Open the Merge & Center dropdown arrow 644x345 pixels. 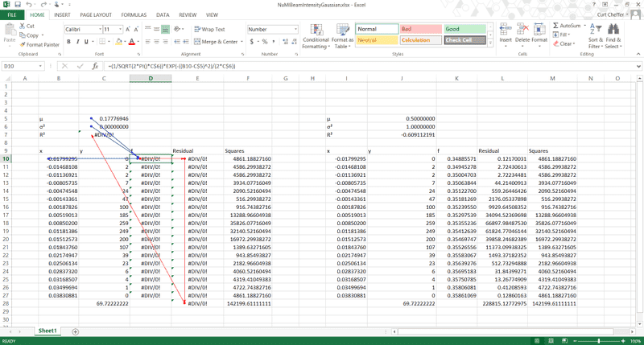(x=241, y=41)
